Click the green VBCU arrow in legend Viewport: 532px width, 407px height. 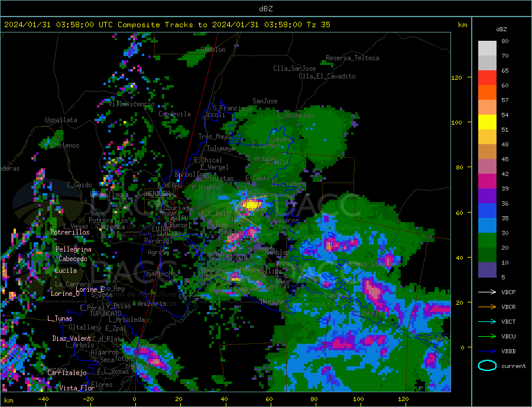[487, 337]
